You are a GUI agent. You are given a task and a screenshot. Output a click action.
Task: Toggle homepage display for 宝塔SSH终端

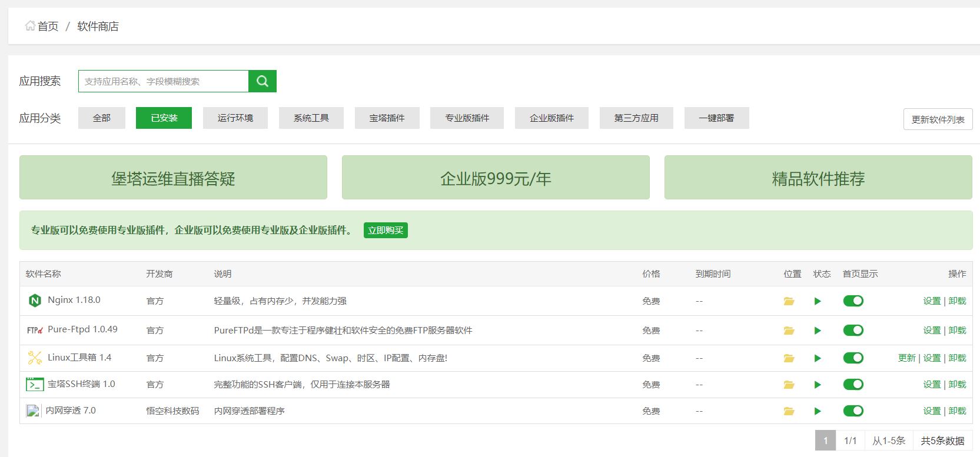(853, 385)
